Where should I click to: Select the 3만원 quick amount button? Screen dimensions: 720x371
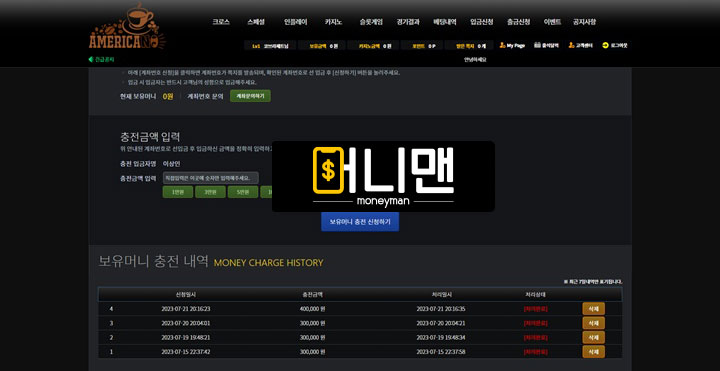[x=210, y=192]
